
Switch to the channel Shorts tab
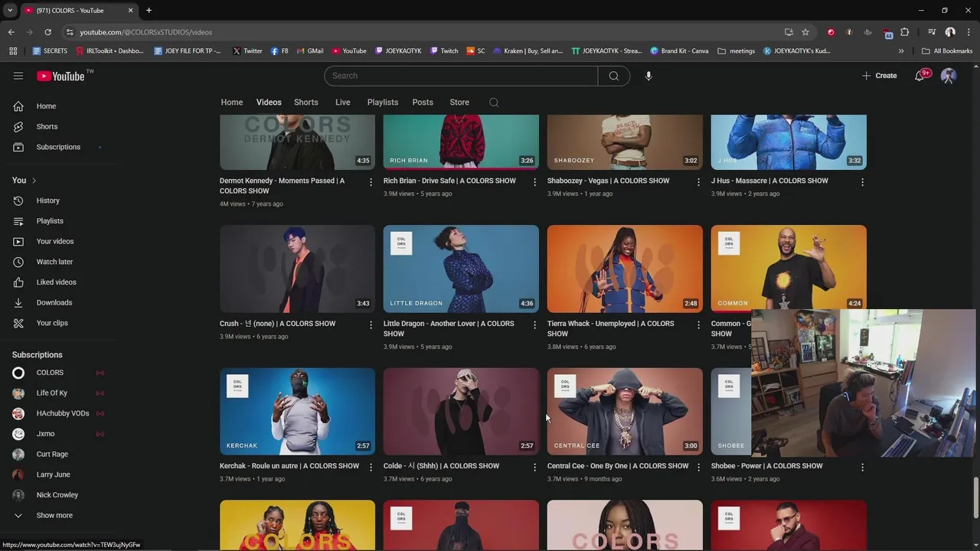306,103
